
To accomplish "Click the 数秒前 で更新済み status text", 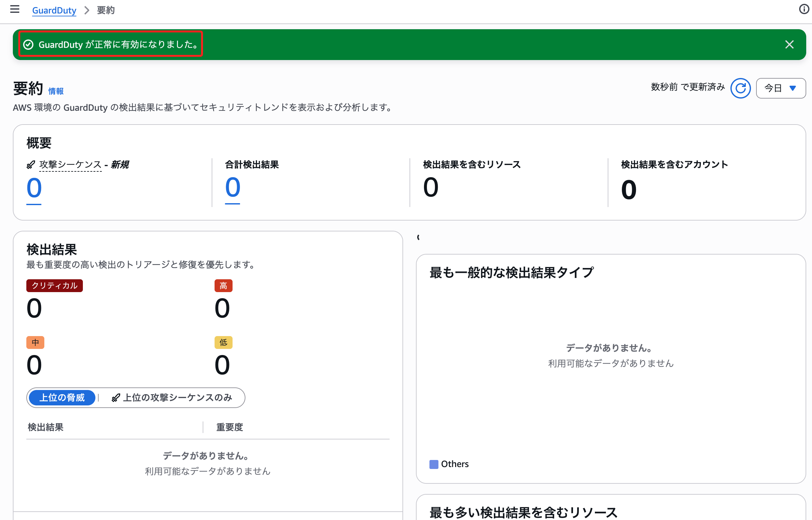I will pos(688,87).
